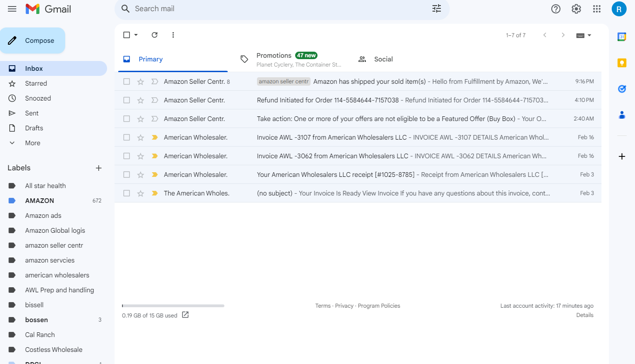The width and height of the screenshot is (635, 364).
Task: Check the Invoice AWL -3107 email checkbox
Action: tap(127, 137)
